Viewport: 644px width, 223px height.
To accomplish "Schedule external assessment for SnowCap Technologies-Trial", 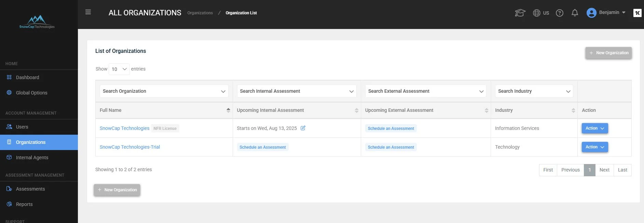I will (x=391, y=147).
